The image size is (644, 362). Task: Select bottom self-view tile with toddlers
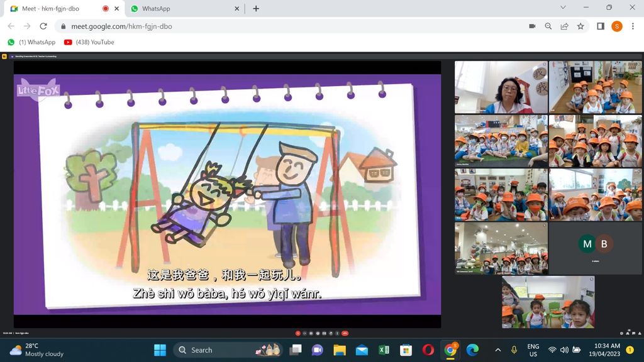(x=548, y=302)
